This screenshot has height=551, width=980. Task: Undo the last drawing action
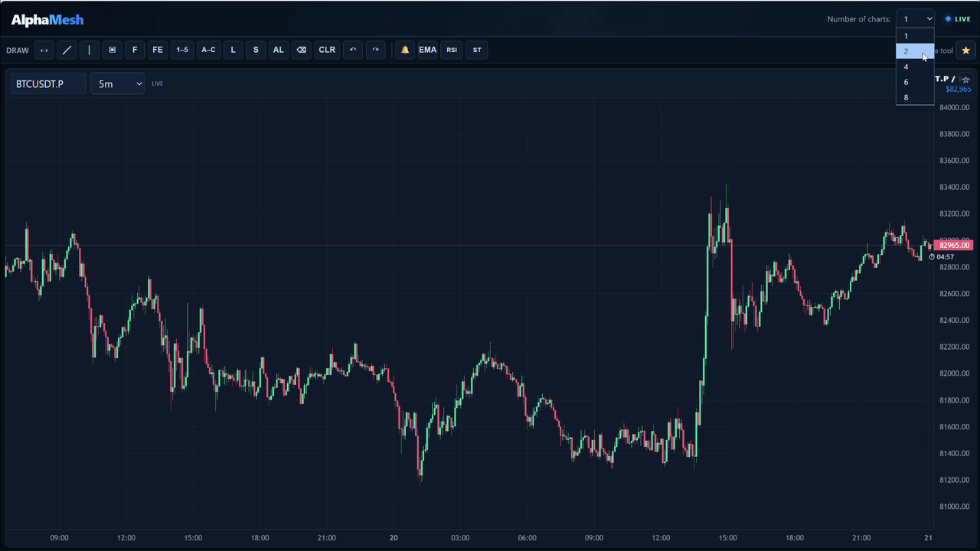coord(353,50)
